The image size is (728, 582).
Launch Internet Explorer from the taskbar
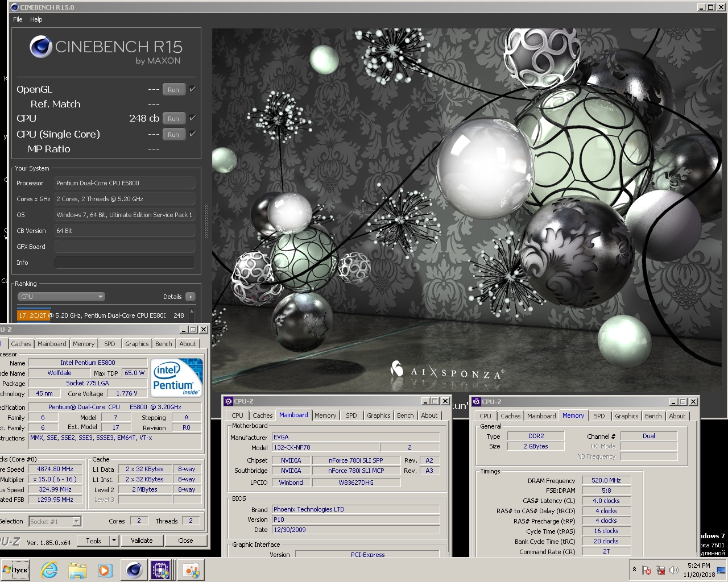[49, 570]
